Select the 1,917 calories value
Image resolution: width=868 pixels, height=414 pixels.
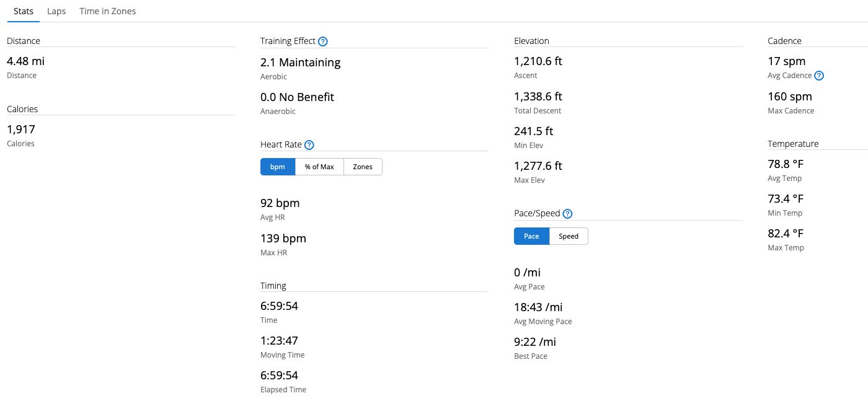21,130
